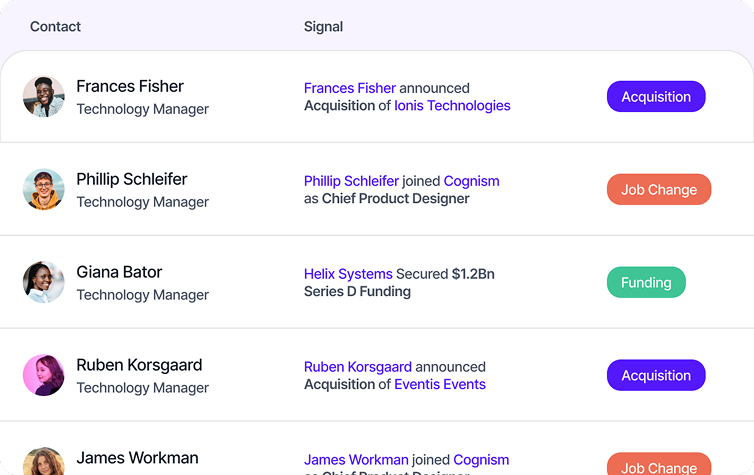Click Ruben Korsgaard link in signal column

358,367
